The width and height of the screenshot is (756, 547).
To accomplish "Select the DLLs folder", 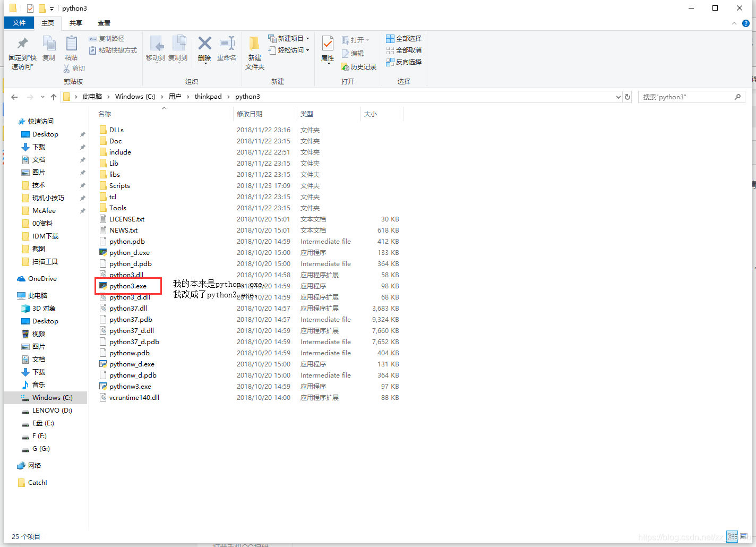I will tap(116, 130).
